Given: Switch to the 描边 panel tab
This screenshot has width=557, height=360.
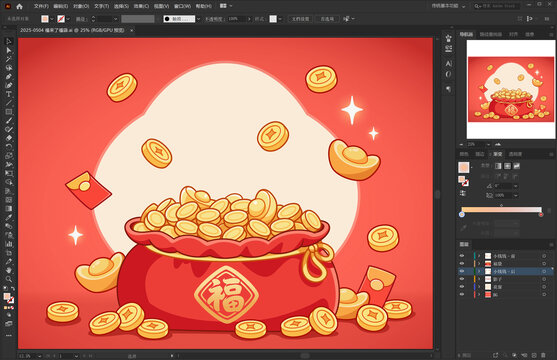Looking at the screenshot, I should tap(480, 154).
